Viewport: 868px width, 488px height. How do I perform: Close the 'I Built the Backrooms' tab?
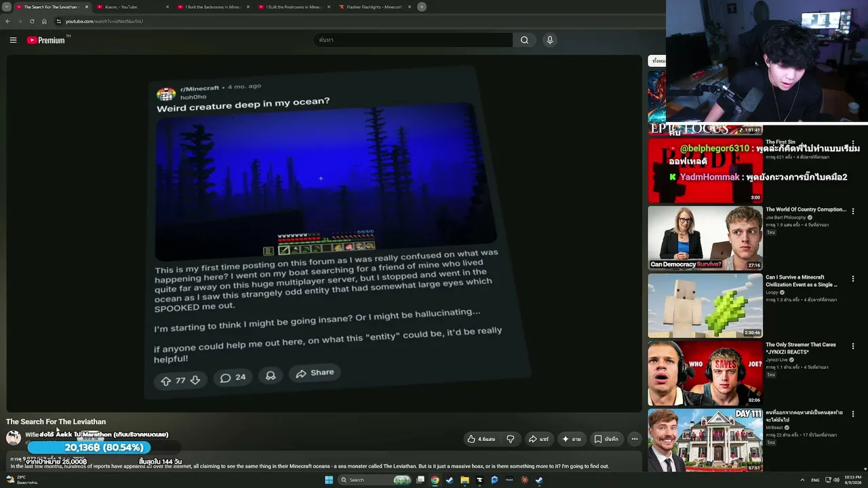(248, 7)
